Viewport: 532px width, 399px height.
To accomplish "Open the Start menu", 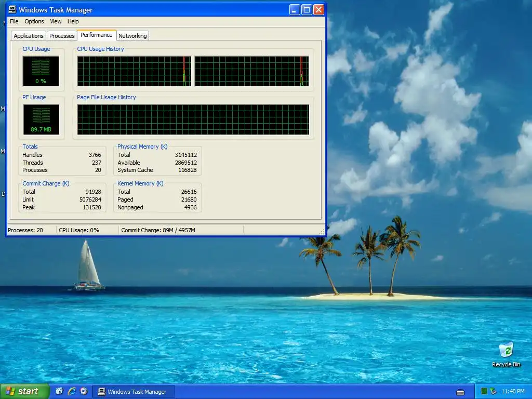I will [24, 391].
